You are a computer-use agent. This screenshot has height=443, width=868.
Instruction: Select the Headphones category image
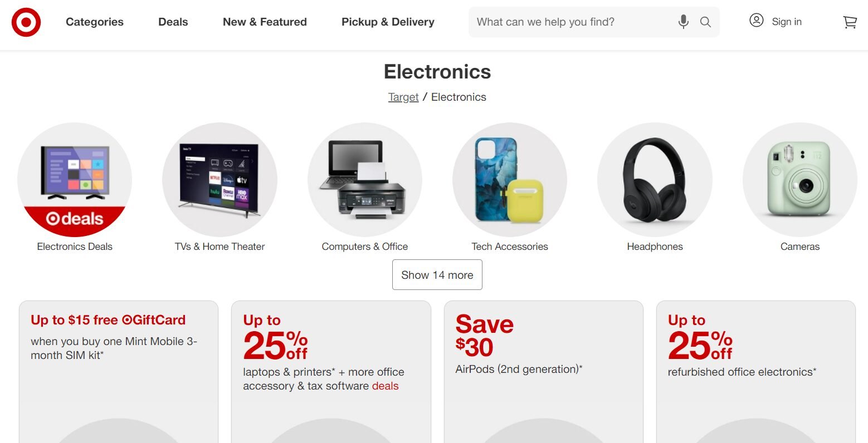coord(655,180)
